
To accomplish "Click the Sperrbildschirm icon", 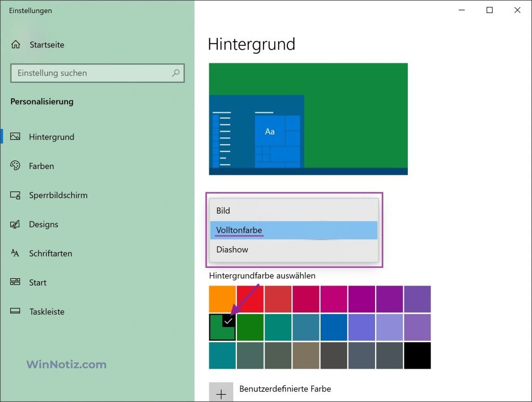I will (x=16, y=195).
